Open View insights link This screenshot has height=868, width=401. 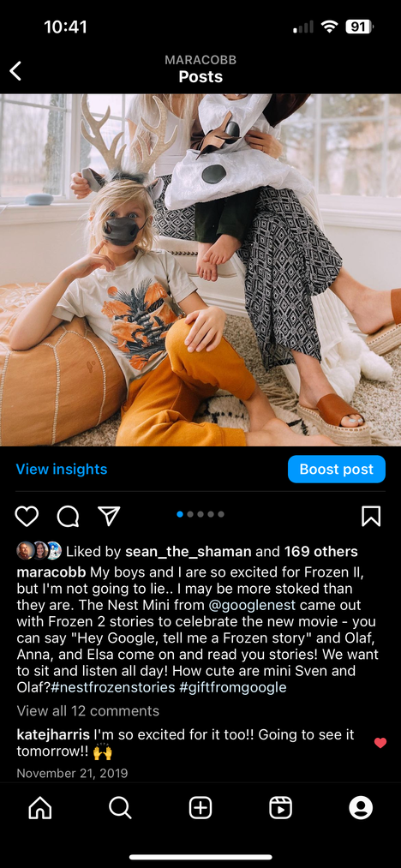click(62, 469)
